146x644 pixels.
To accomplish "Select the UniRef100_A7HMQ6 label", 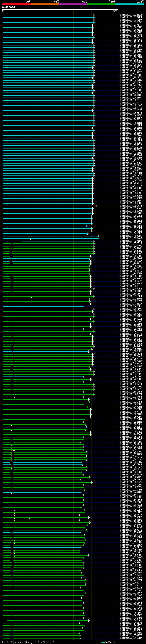I will point(131,633).
